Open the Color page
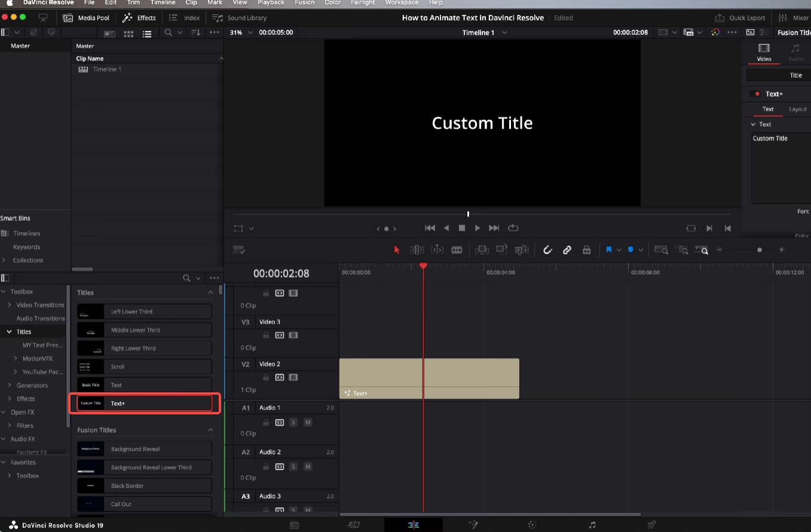 [x=531, y=524]
